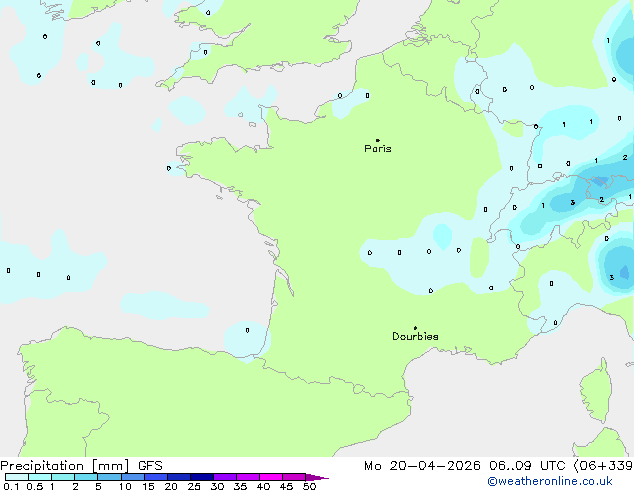Click the legend value label 20
The width and height of the screenshot is (634, 490).
click(x=171, y=486)
